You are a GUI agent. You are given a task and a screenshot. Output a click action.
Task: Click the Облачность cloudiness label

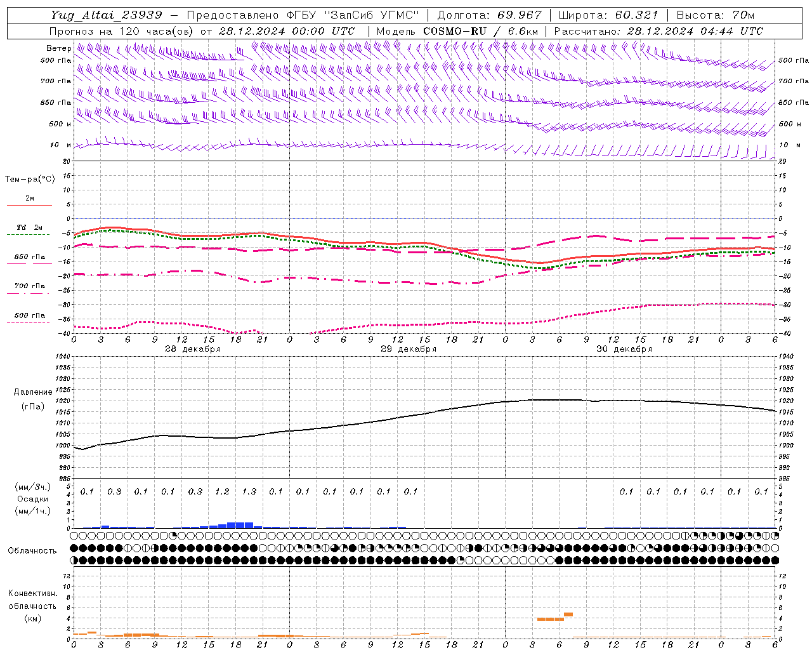click(32, 551)
